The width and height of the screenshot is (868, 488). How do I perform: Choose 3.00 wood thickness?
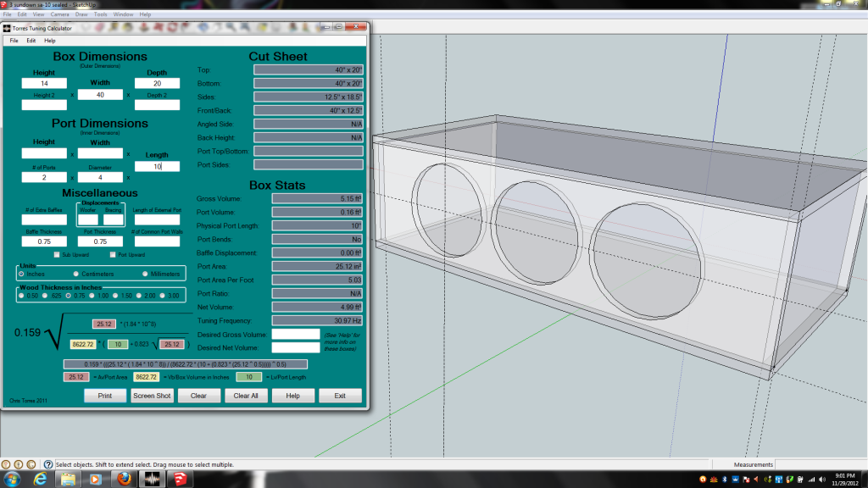point(162,296)
